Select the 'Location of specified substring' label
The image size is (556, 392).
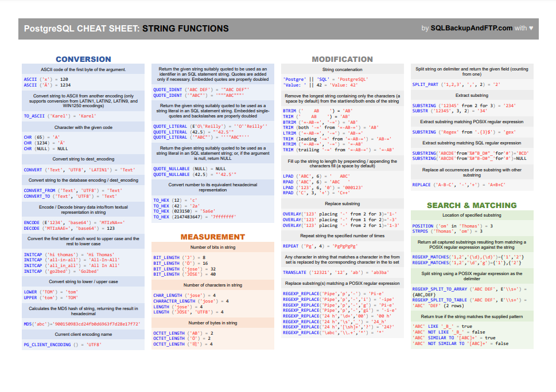472,215
